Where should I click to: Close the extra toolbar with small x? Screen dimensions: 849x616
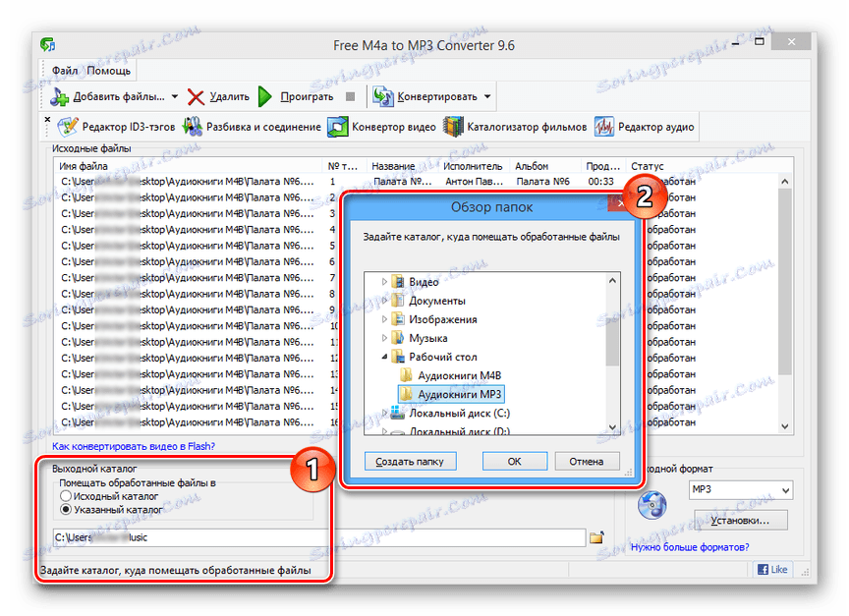pyautogui.click(x=47, y=119)
